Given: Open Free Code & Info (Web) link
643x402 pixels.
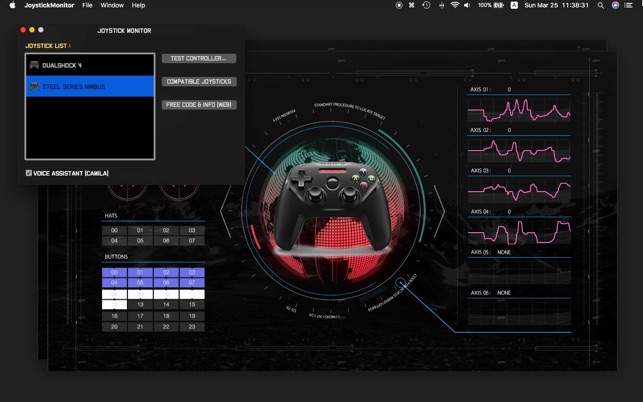Looking at the screenshot, I should point(199,104).
